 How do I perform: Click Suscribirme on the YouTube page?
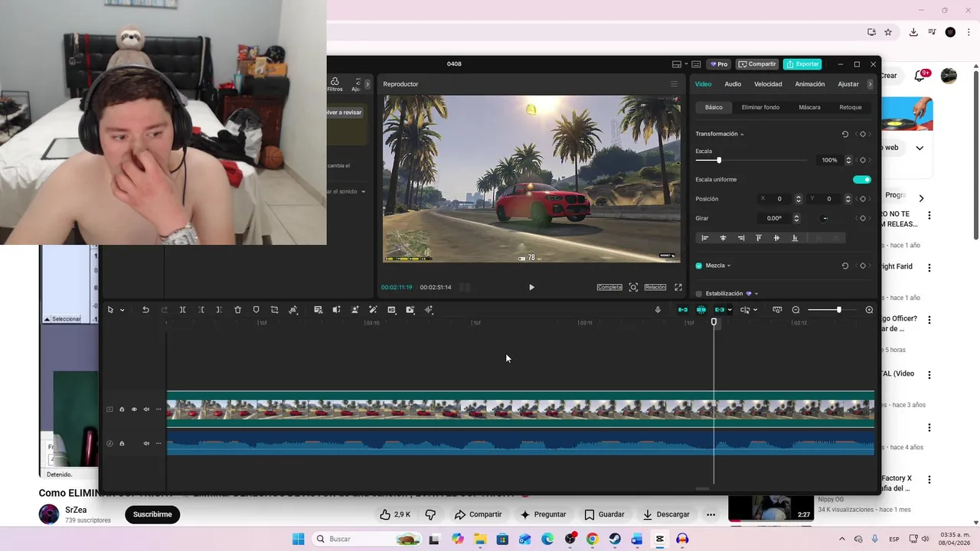[x=152, y=514]
